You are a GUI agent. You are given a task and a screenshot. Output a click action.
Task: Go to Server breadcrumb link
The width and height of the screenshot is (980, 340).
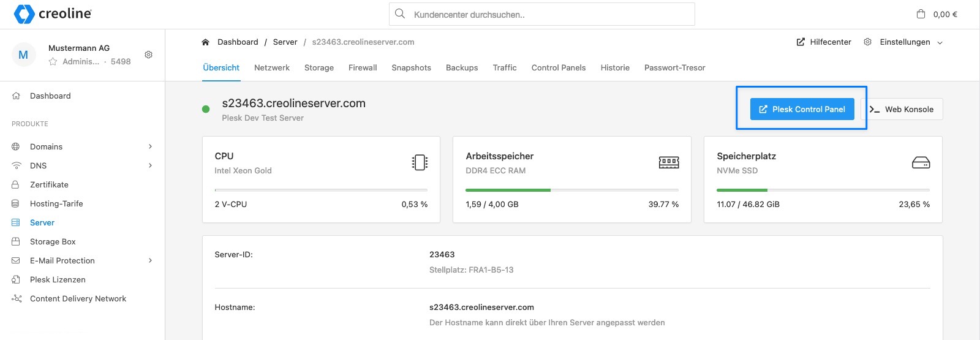(285, 42)
